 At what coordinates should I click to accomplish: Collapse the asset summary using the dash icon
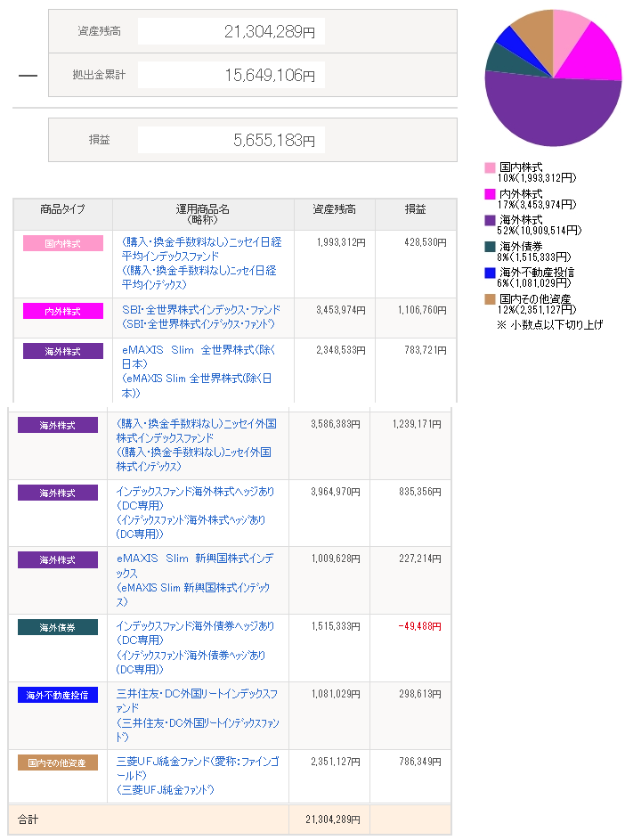(x=28, y=76)
